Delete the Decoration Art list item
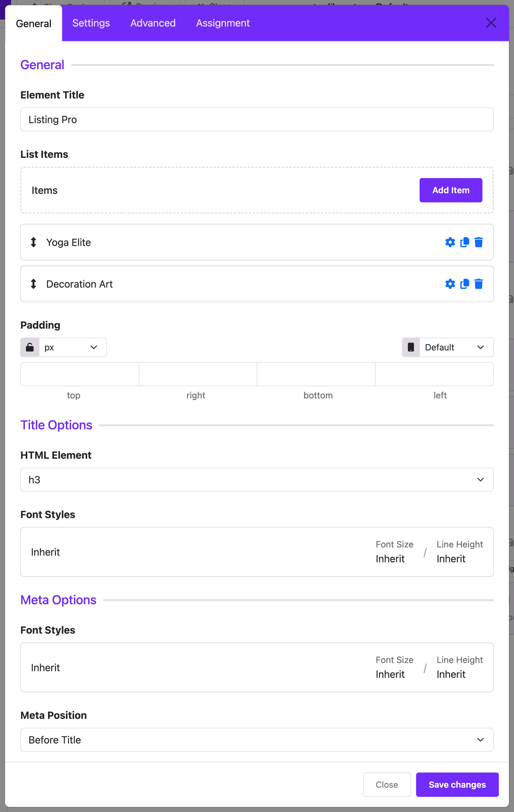514x812 pixels. click(478, 284)
